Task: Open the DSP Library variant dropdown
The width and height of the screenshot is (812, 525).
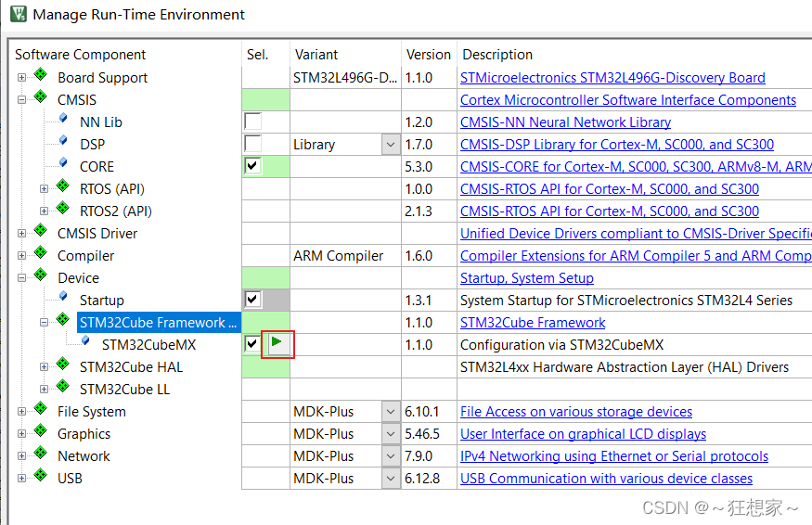Action: (x=391, y=145)
